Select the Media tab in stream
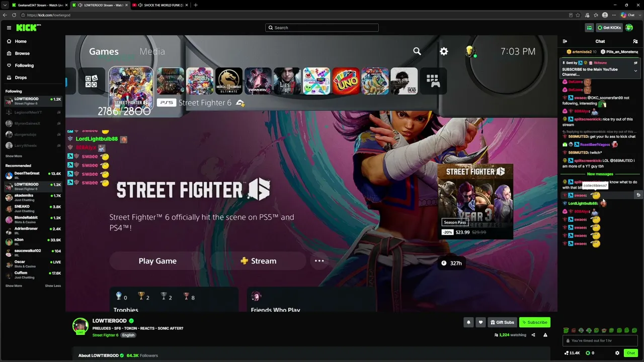The image size is (644, 362). pyautogui.click(x=152, y=51)
